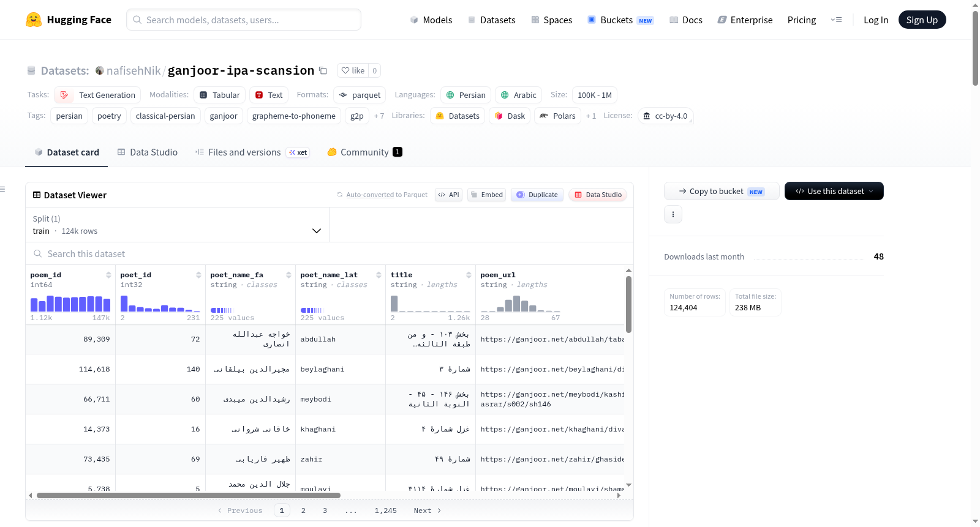Filter by Tabular modality tag
This screenshot has width=980, height=527.
pyautogui.click(x=220, y=95)
